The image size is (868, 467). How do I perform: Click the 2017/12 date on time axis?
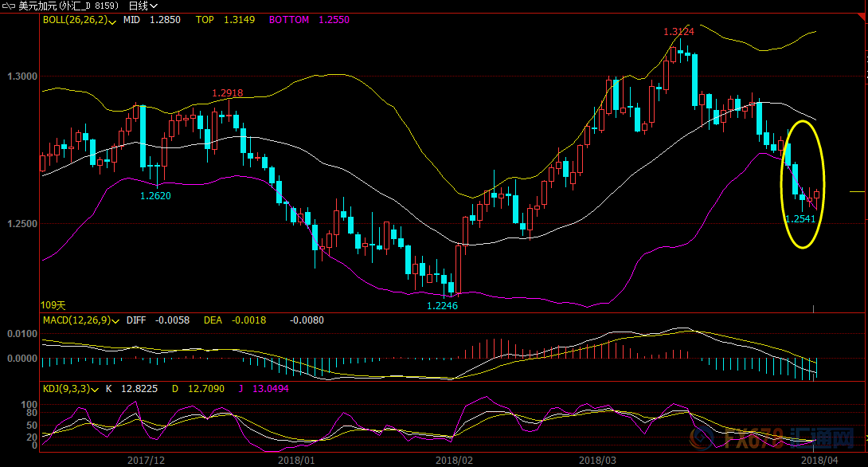(146, 460)
